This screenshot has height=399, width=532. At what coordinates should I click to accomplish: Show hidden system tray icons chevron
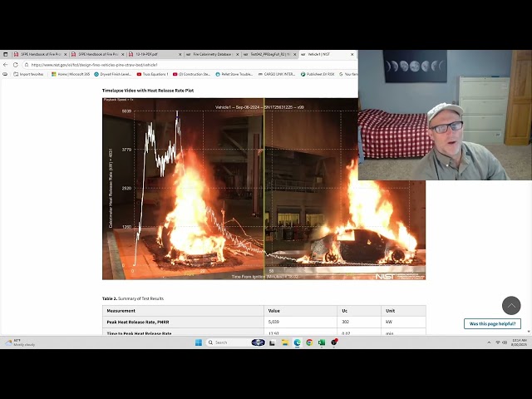(489, 342)
